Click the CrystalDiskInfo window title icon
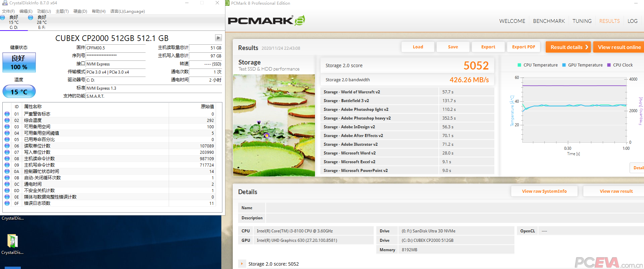Viewport: 644px width, 269px height. [x=5, y=3]
